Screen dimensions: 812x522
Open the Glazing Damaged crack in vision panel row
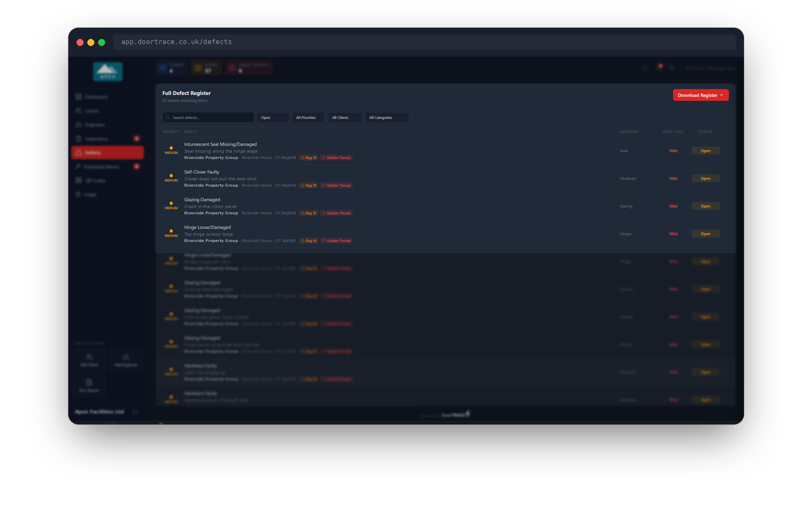[x=445, y=206]
